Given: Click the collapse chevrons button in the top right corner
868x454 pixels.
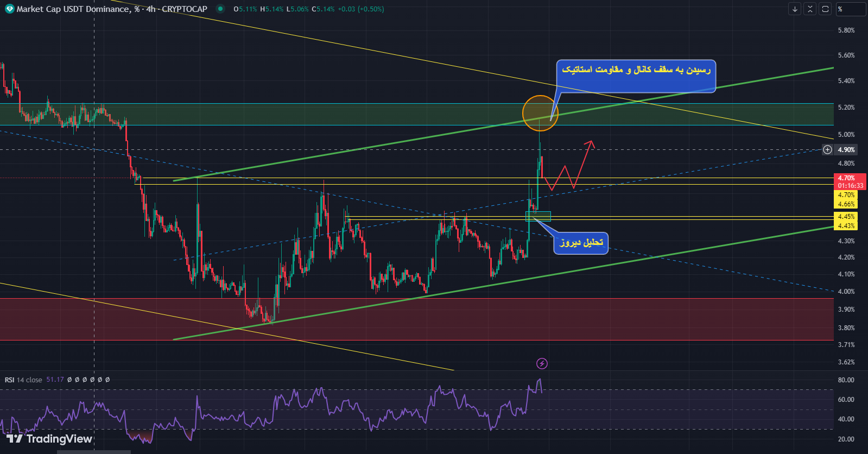Looking at the screenshot, I should [x=810, y=9].
